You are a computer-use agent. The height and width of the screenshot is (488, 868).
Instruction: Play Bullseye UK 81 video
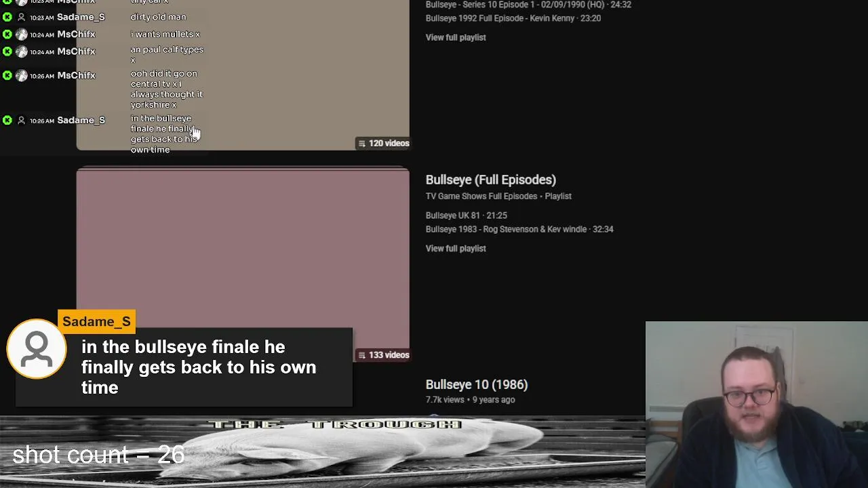click(466, 215)
